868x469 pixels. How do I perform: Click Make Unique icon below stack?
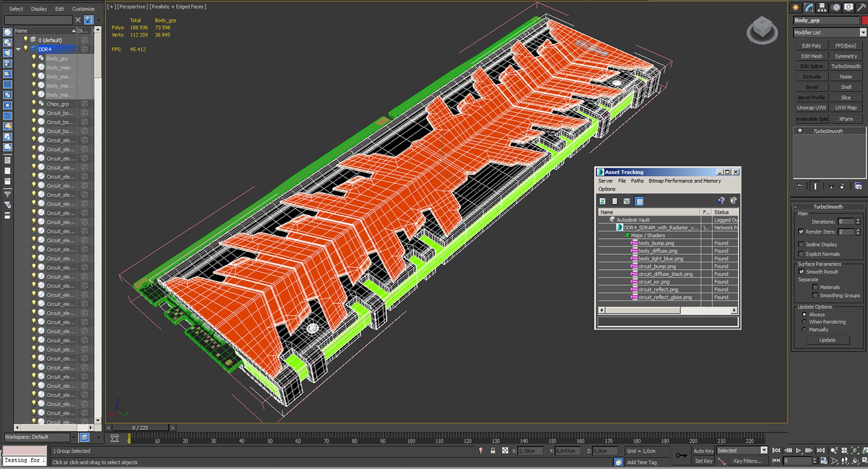(x=831, y=186)
